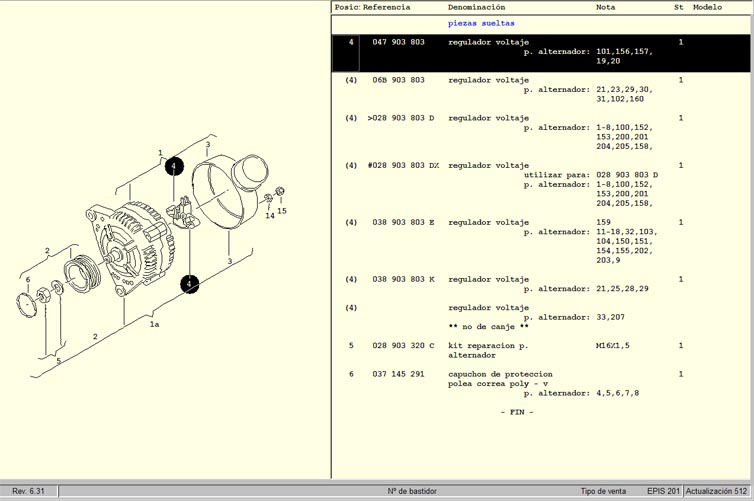Click alternator note '21,25,28,29'

click(x=622, y=288)
